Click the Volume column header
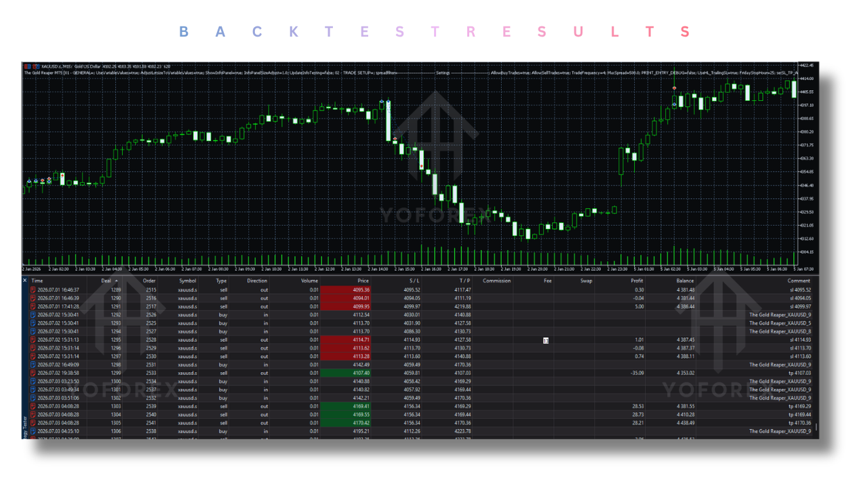 pyautogui.click(x=309, y=281)
